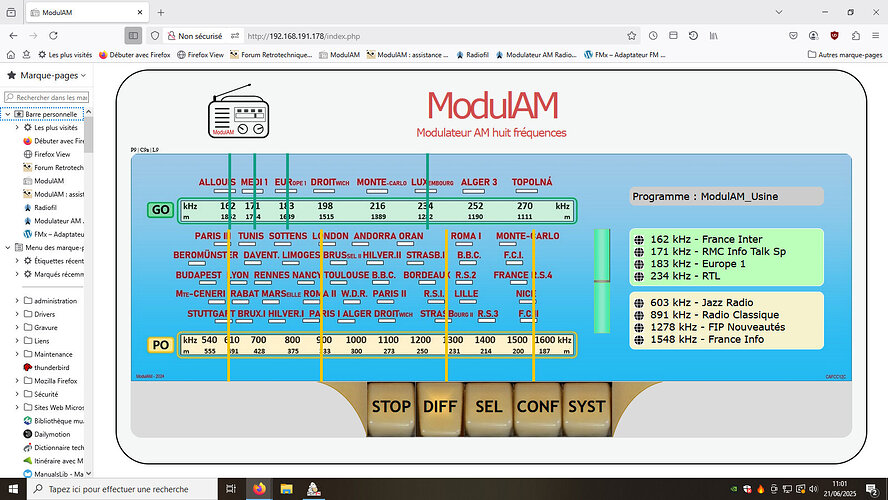Click the Firefox account icon
Screen dimensions: 888x500
point(814,36)
